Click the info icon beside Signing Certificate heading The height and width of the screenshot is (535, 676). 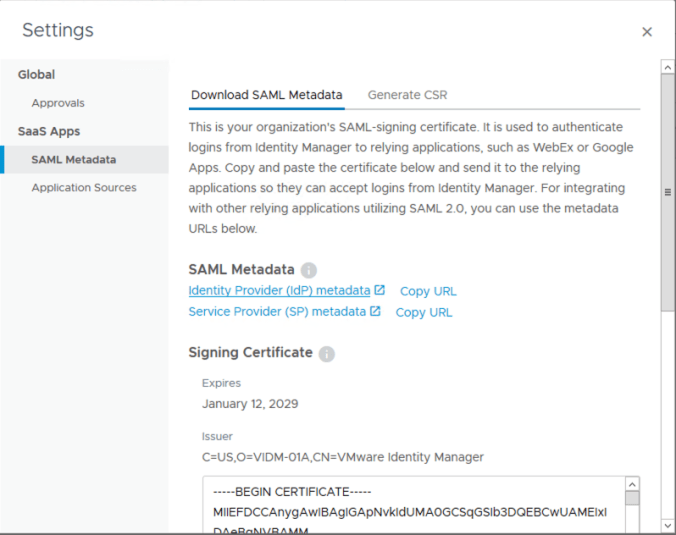[327, 354]
